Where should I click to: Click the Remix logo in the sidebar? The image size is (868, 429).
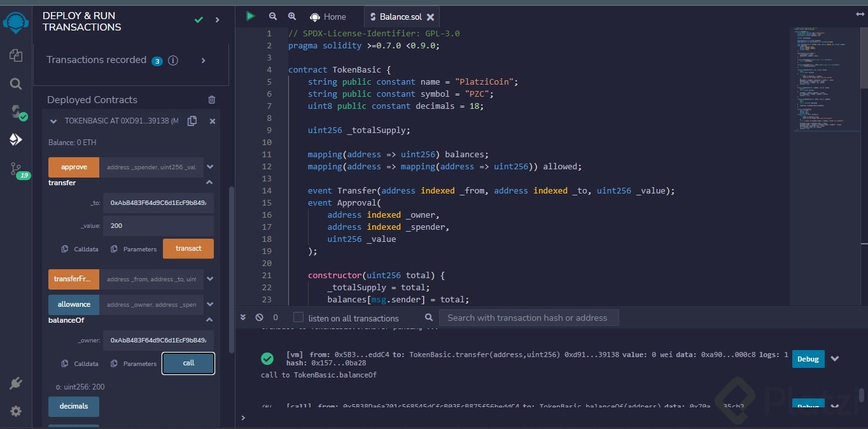(x=16, y=22)
